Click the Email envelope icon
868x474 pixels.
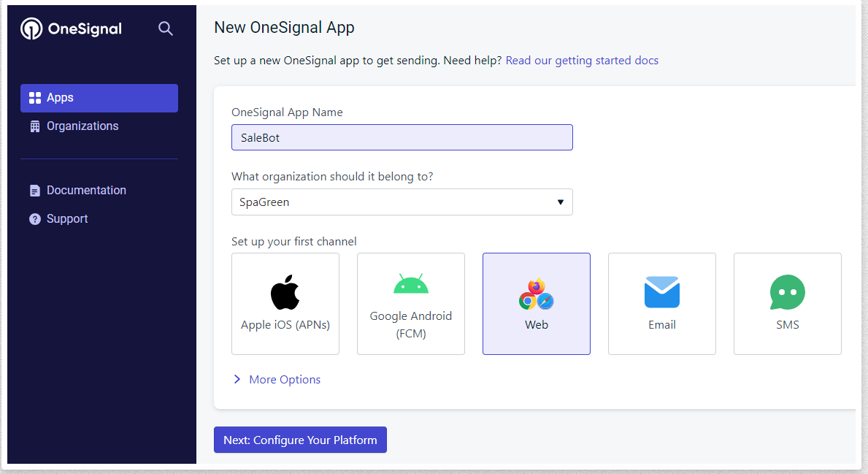click(x=662, y=292)
